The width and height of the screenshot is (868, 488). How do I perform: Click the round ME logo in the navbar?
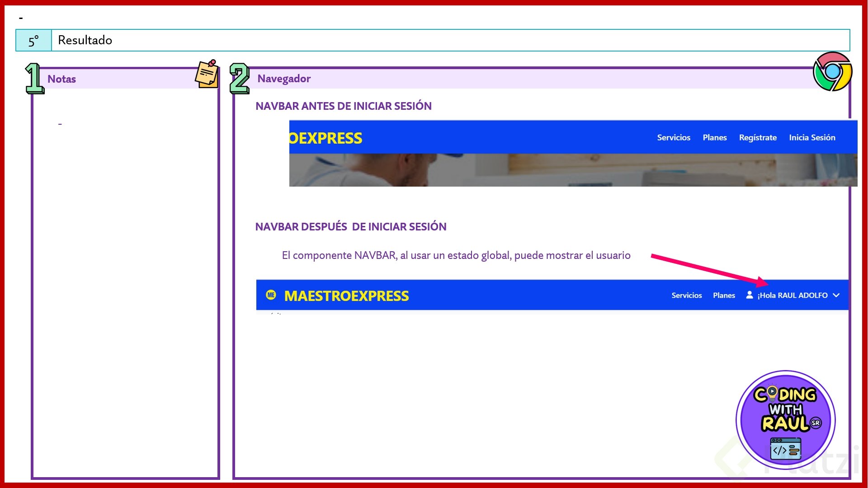point(271,295)
